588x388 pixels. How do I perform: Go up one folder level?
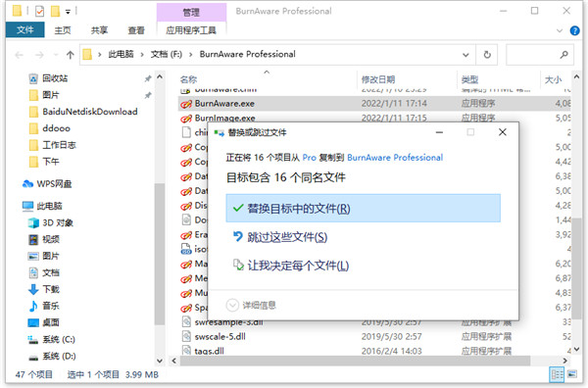71,55
